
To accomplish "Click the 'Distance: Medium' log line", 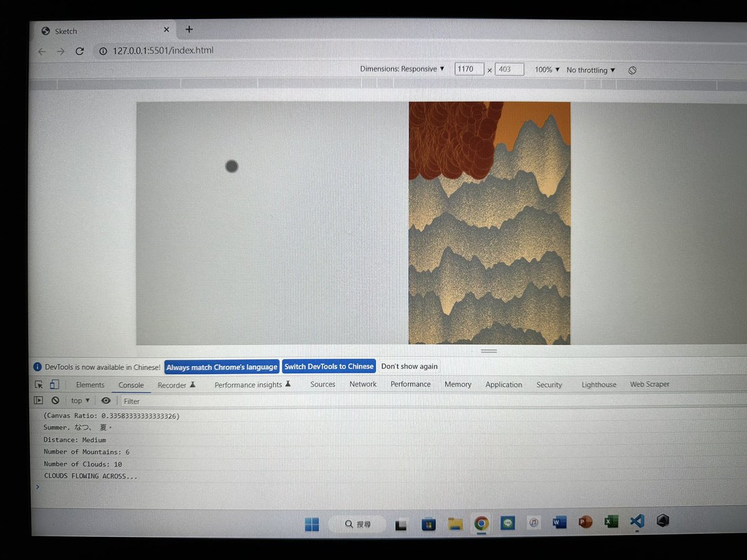I will (x=75, y=440).
